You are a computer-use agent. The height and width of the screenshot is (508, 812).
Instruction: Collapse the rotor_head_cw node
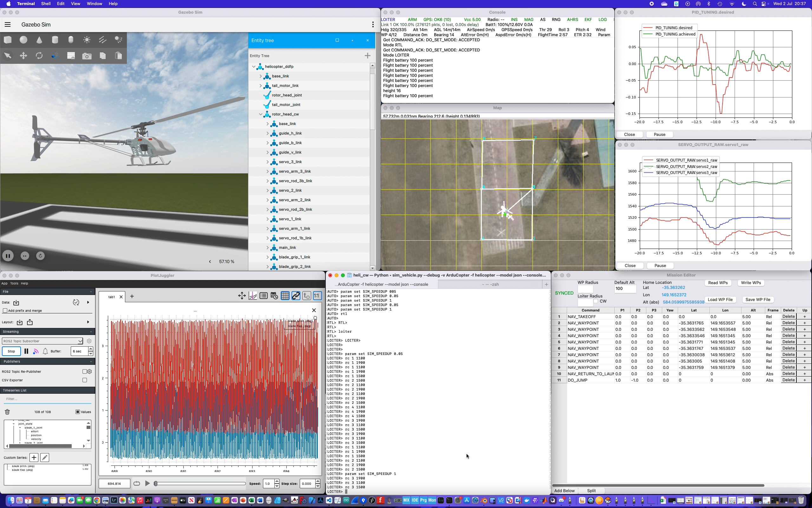tap(261, 115)
